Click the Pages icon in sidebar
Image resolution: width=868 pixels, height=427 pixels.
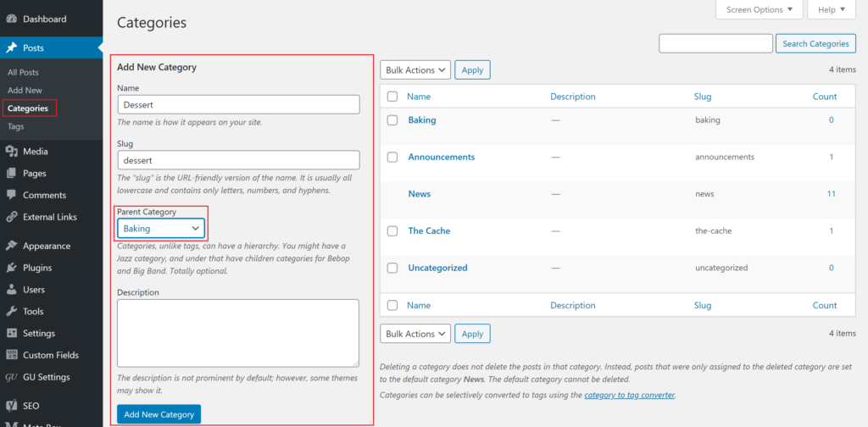11,173
